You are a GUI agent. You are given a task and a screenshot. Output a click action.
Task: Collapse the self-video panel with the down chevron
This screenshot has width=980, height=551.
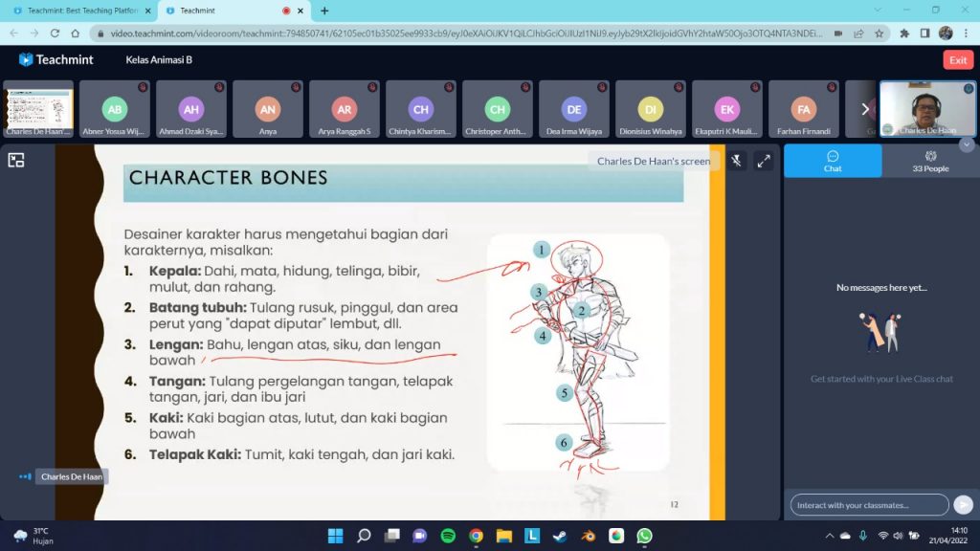tap(967, 144)
